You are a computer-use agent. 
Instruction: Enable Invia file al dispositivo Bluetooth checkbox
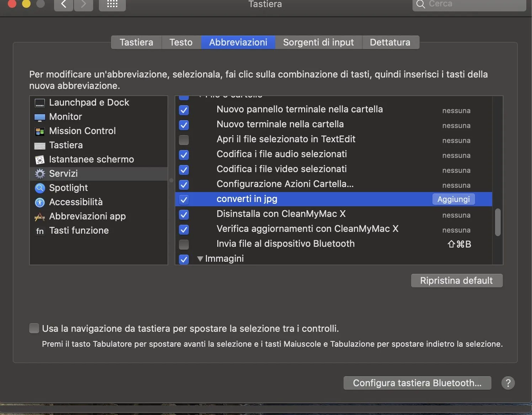184,244
